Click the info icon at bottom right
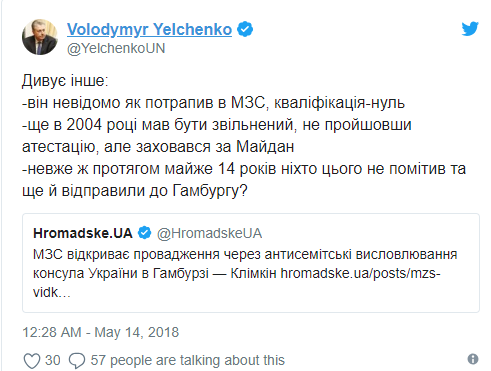 (473, 359)
